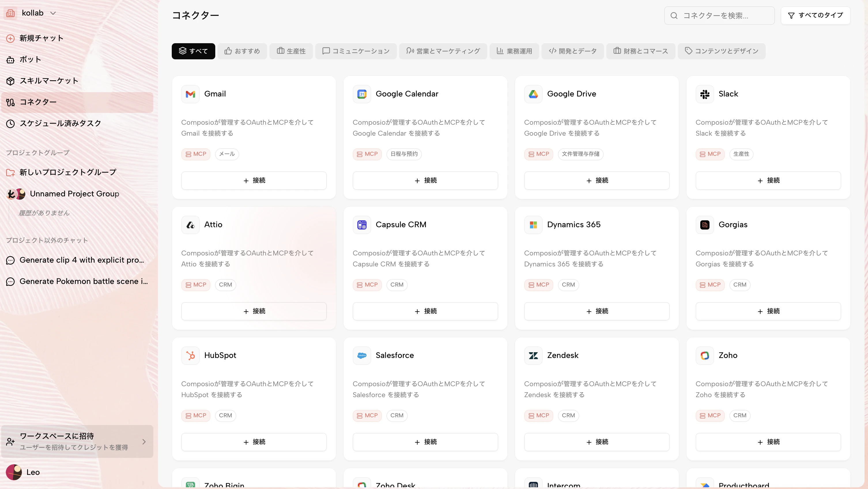This screenshot has height=489, width=868.
Task: Click the Zoho logo icon
Action: point(705,355)
